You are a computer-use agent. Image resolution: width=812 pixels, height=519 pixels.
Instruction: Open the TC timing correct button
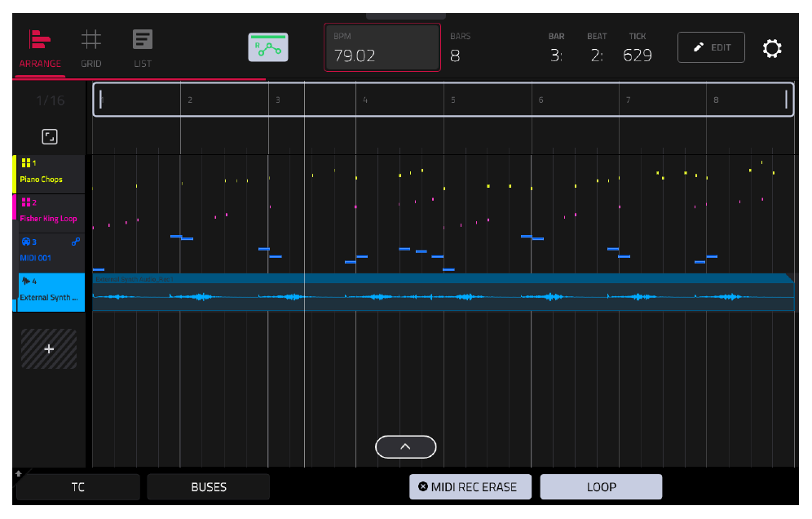tap(78, 487)
